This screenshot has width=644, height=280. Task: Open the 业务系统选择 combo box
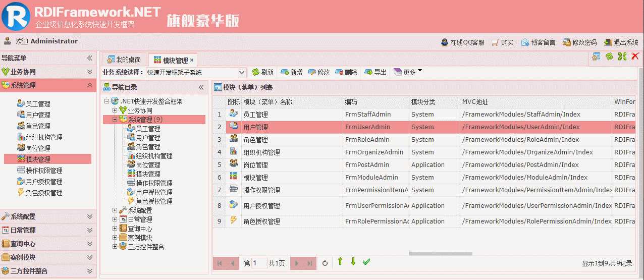196,73
